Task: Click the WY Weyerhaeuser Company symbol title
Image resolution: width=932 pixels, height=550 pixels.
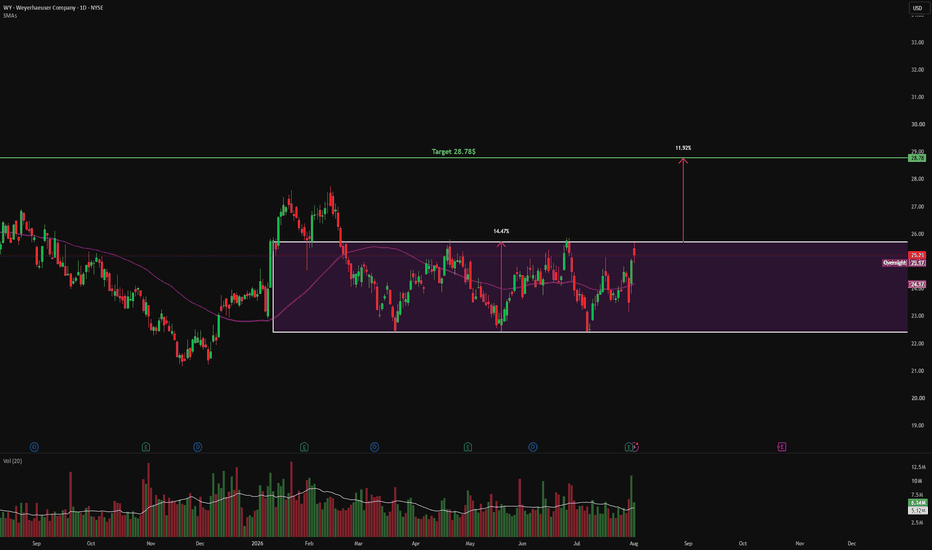Action: point(53,8)
